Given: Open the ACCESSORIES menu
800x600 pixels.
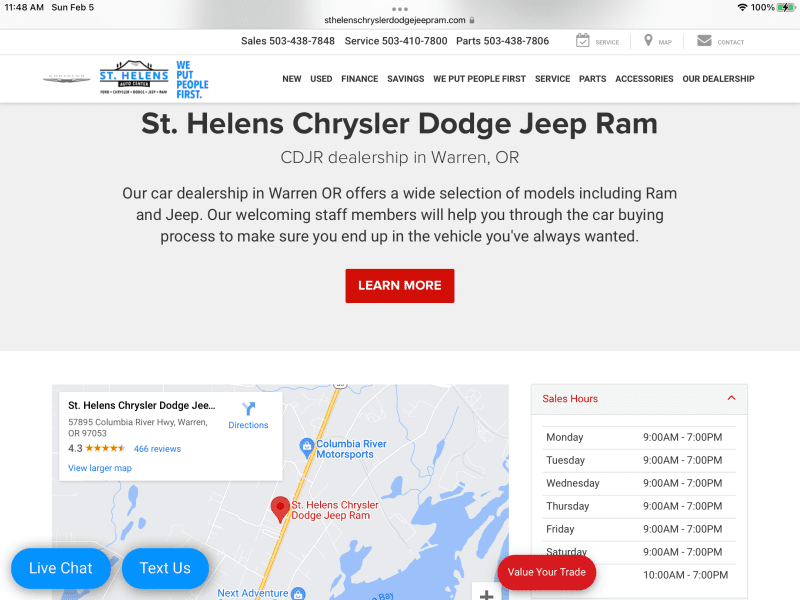Looking at the screenshot, I should coord(644,79).
